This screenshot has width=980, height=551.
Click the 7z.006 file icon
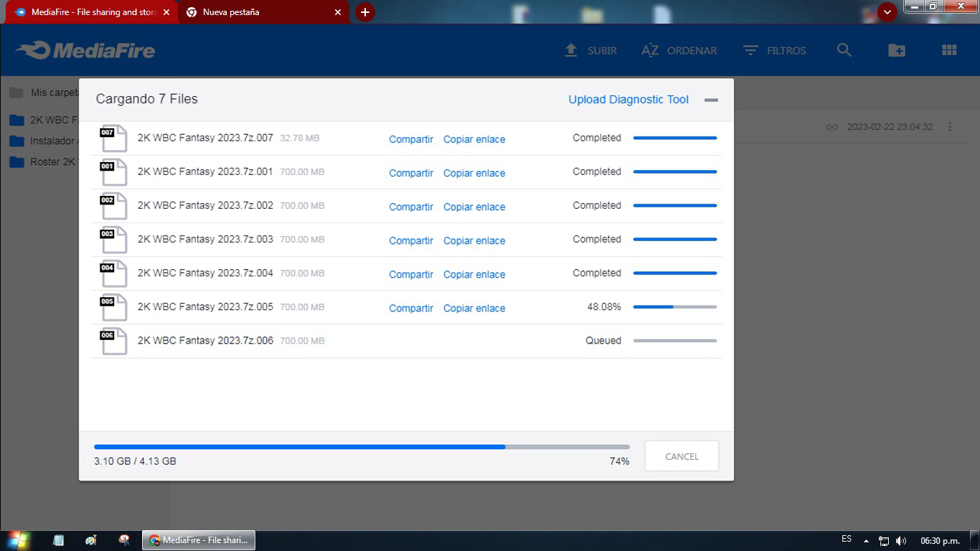113,341
